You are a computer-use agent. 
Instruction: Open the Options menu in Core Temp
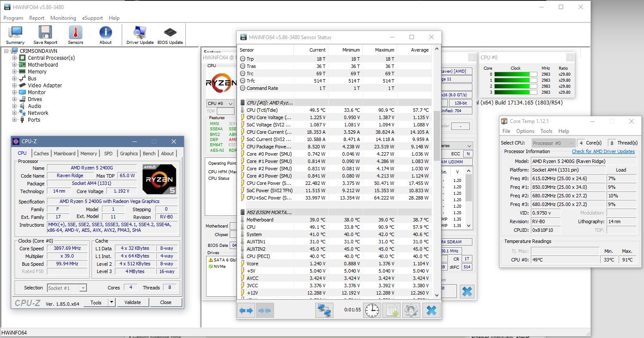pos(525,131)
